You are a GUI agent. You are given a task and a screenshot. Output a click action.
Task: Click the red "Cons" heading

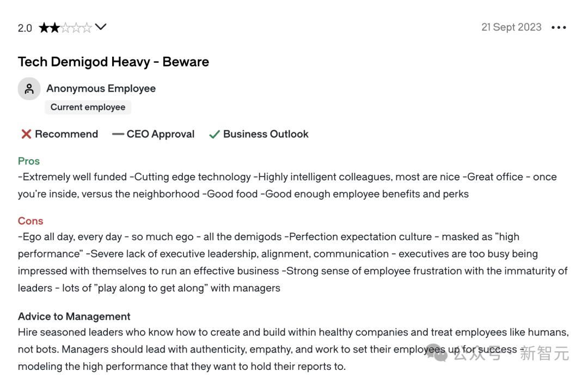[30, 221]
